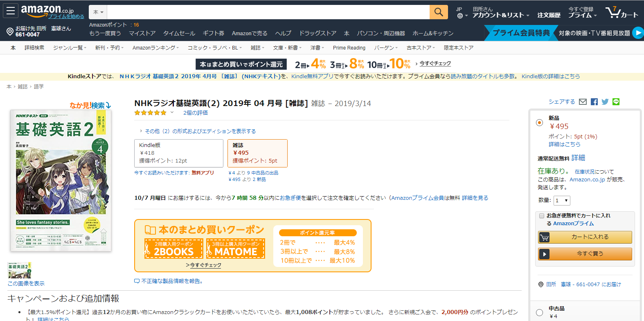The height and width of the screenshot is (321, 644).
Task: Click the five-star rating icons
Action: (150, 113)
